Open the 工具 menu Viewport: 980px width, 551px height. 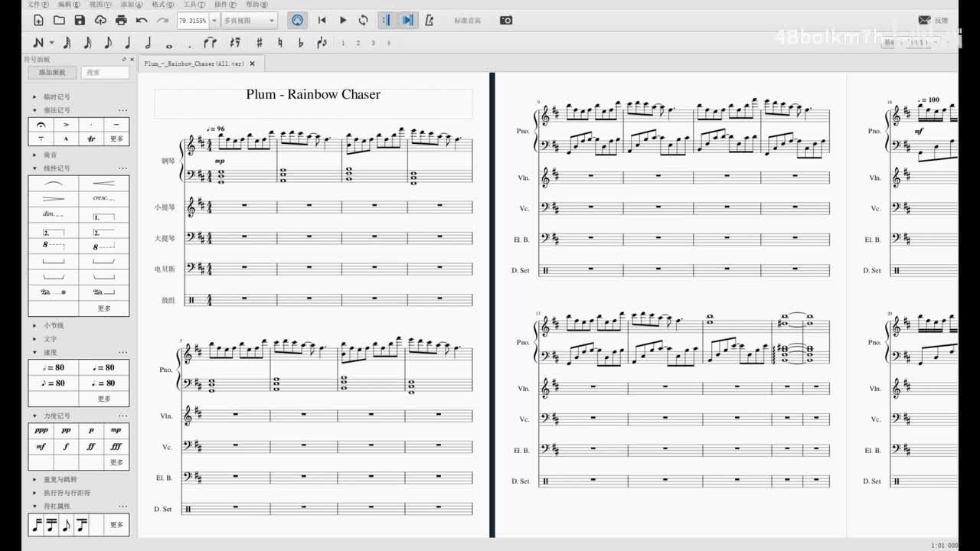tap(194, 5)
